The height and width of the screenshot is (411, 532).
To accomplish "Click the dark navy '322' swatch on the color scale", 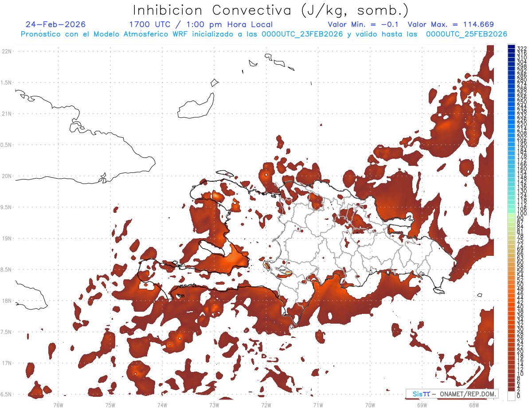I will [x=512, y=47].
